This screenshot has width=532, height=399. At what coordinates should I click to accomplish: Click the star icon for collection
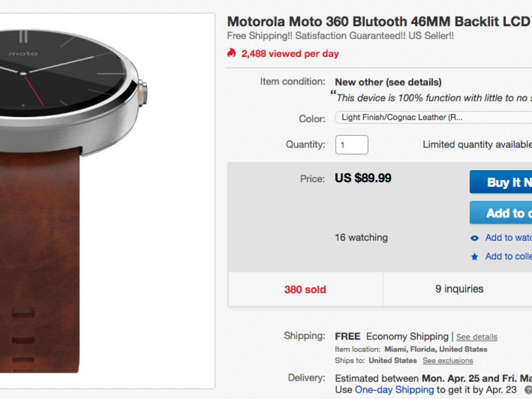click(474, 257)
